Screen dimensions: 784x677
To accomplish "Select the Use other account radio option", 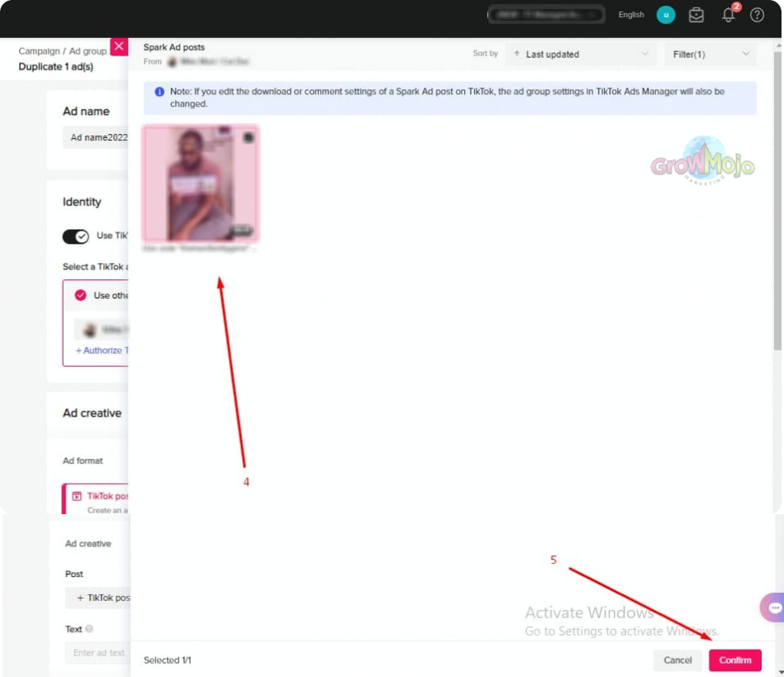I will [x=80, y=295].
